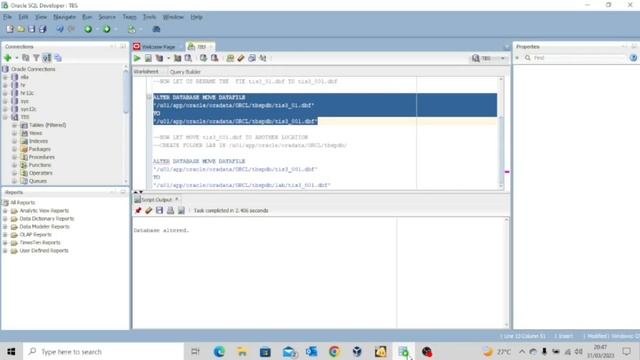
Task: Click the New file icon in main toolbar
Action: point(10,29)
